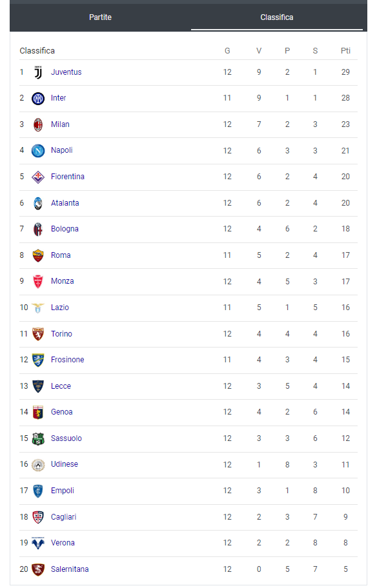Click the Udinese club crest icon

(38, 464)
